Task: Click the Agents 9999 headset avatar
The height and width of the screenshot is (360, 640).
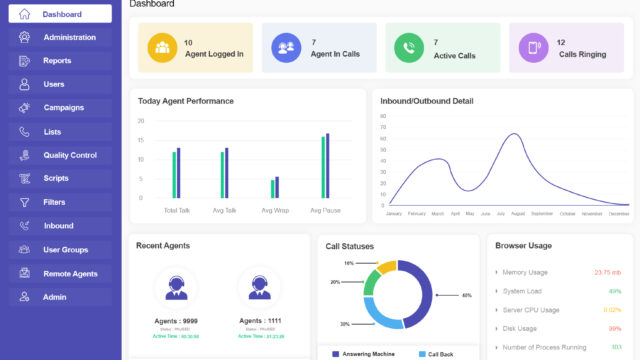Action: 176,288
